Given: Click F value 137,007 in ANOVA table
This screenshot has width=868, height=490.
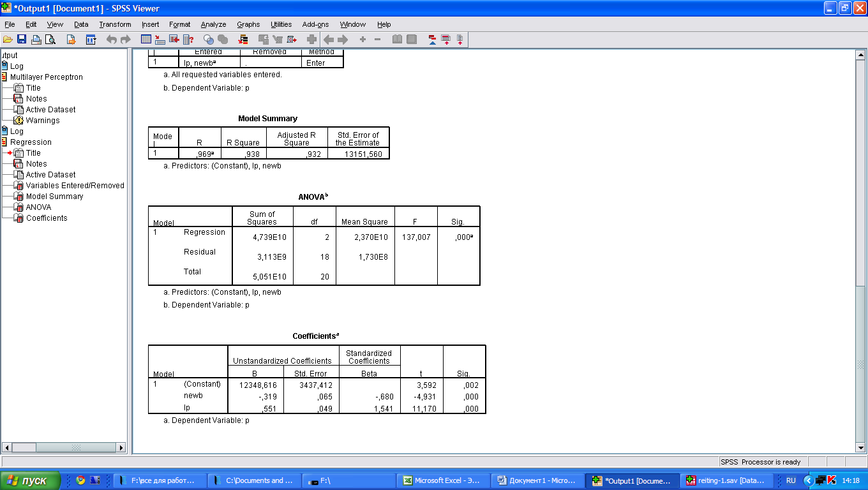Looking at the screenshot, I should pos(416,237).
